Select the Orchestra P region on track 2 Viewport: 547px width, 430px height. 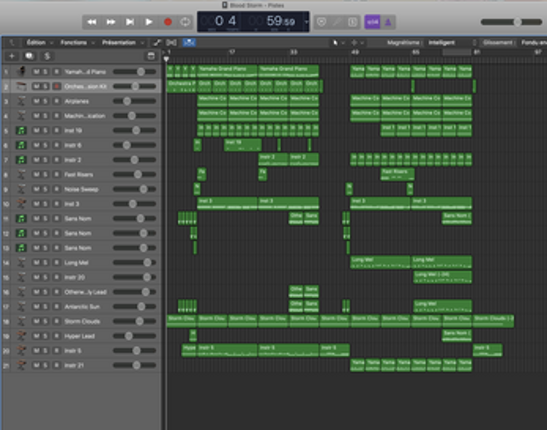coord(182,86)
